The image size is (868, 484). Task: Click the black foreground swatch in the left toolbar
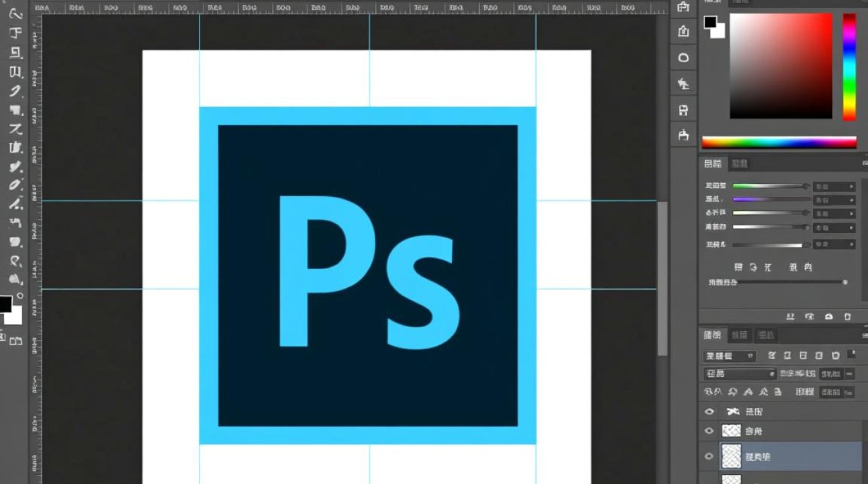[x=5, y=304]
